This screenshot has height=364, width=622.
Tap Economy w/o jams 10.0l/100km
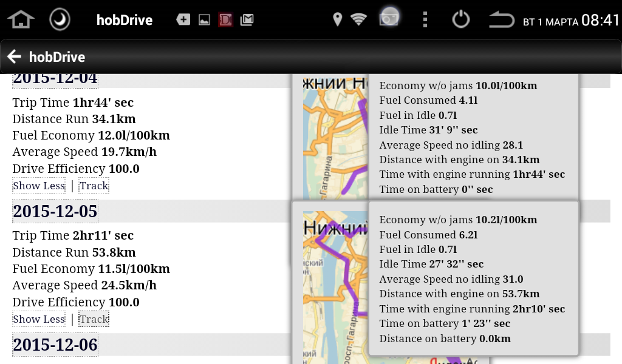[458, 86]
